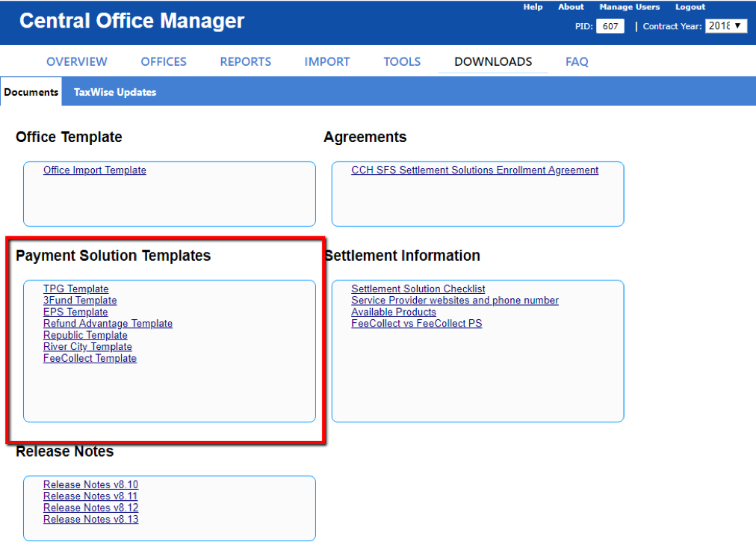View the Settlement Solution Checklist
756x548 pixels.
click(418, 289)
